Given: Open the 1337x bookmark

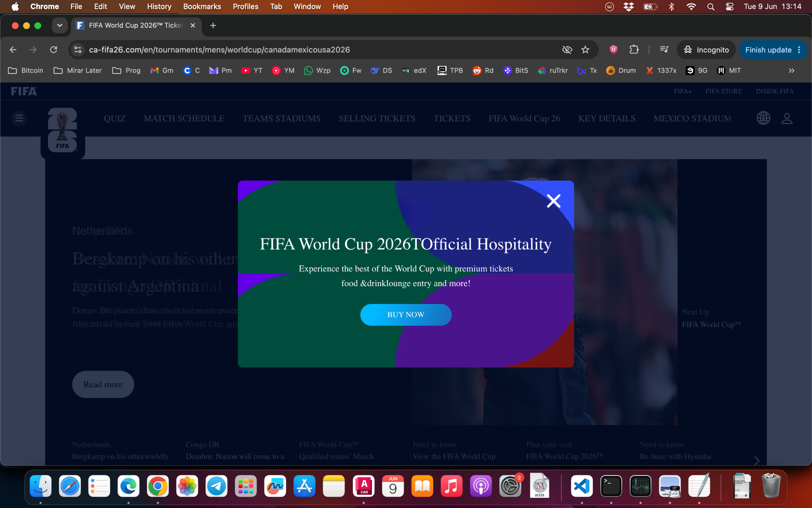Looking at the screenshot, I should coord(661,71).
